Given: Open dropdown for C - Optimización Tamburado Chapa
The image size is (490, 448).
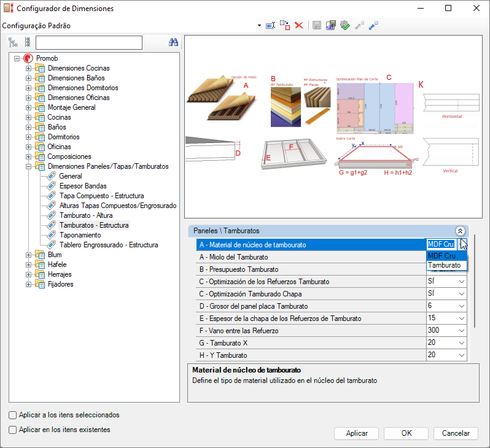Looking at the screenshot, I should click(x=462, y=294).
